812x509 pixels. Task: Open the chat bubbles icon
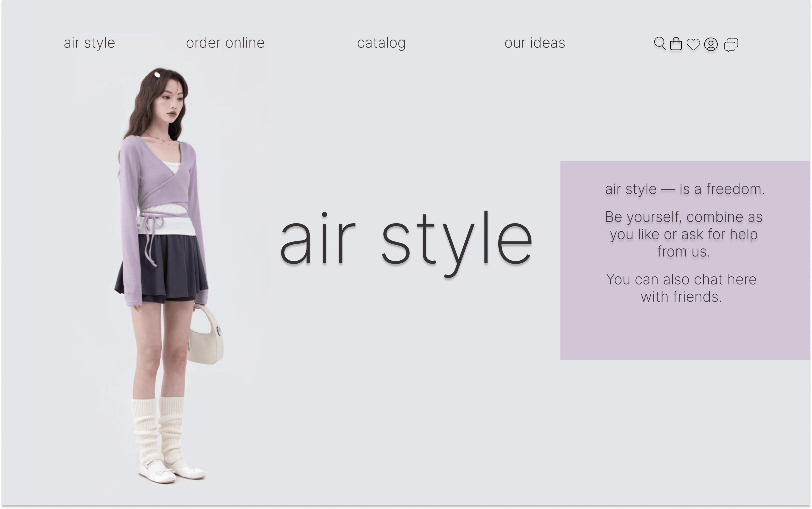[731, 44]
